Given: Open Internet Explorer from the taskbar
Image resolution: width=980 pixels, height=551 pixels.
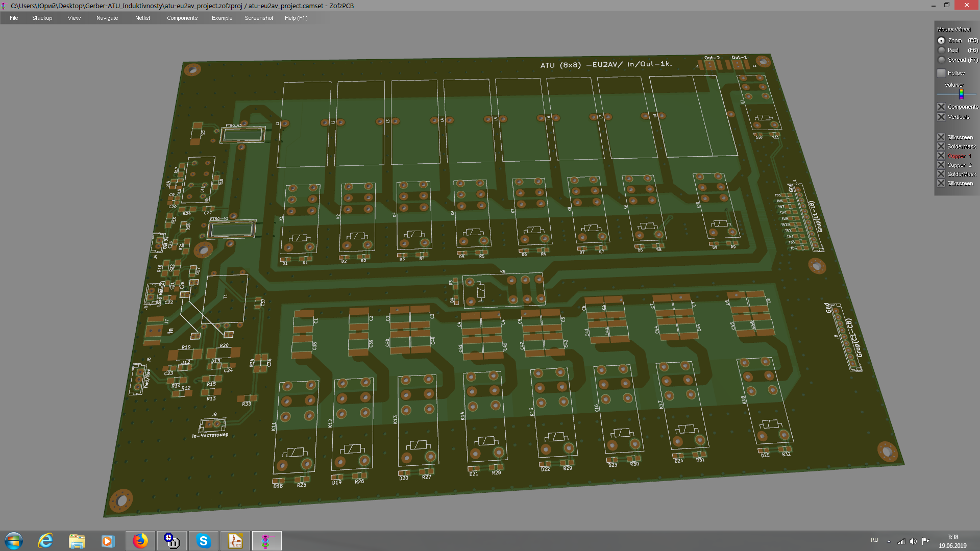Looking at the screenshot, I should 45,541.
